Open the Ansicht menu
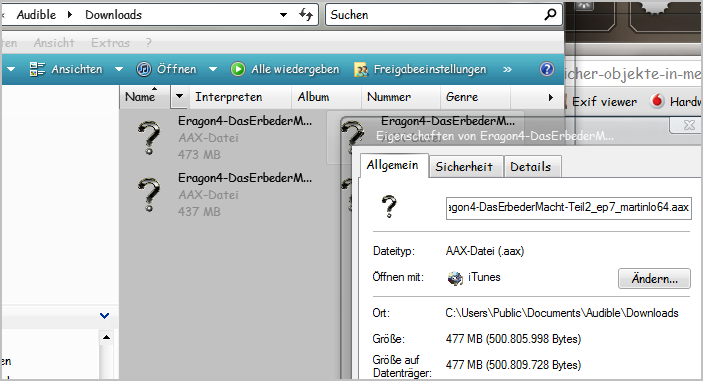Image resolution: width=703 pixels, height=381 pixels. [54, 43]
